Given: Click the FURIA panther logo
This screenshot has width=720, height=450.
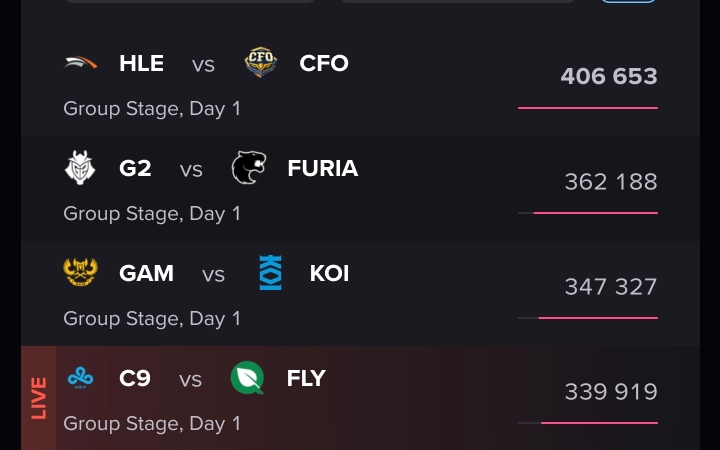Looking at the screenshot, I should [249, 168].
